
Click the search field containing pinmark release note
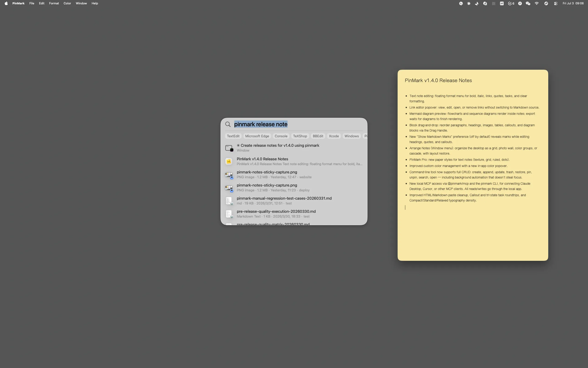(298, 124)
